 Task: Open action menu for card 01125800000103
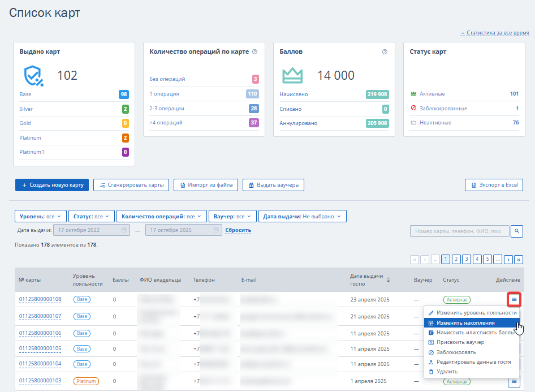514,382
